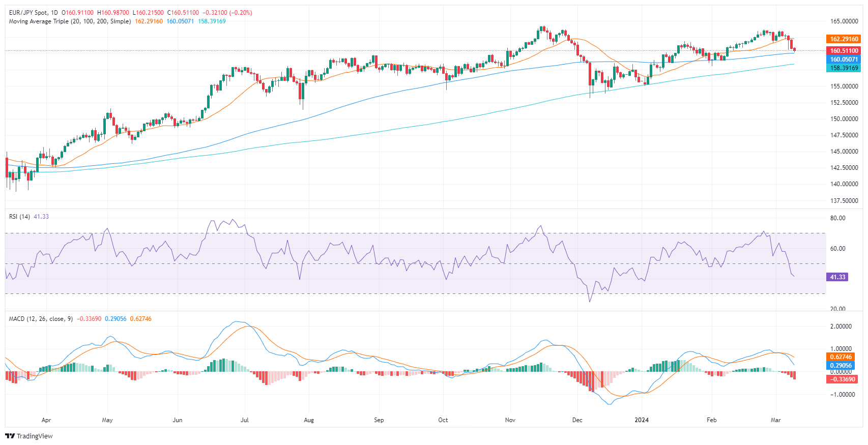Click the 165.00000 price axis label
This screenshot has width=868, height=445.
844,21
